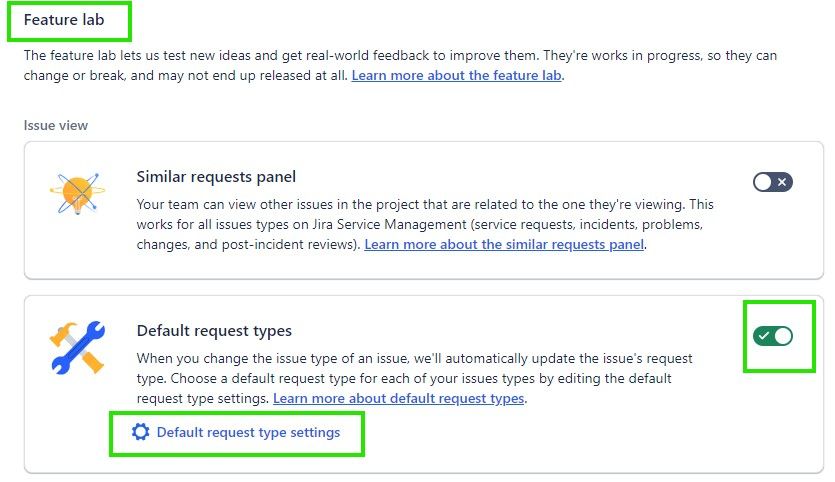This screenshot has width=835, height=482.
Task: Select the Default request types title
Action: 214,331
